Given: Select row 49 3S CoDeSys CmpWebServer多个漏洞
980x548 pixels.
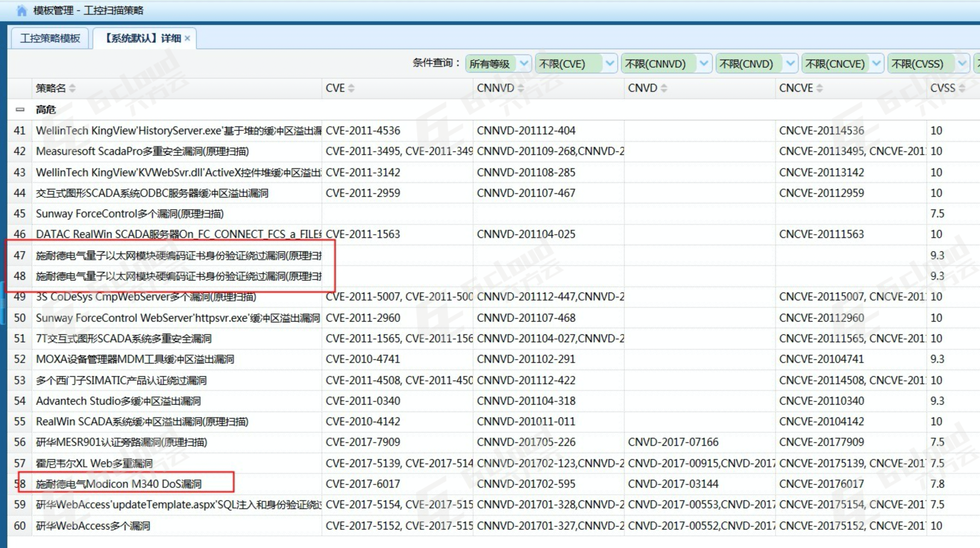Looking at the screenshot, I should (493, 297).
